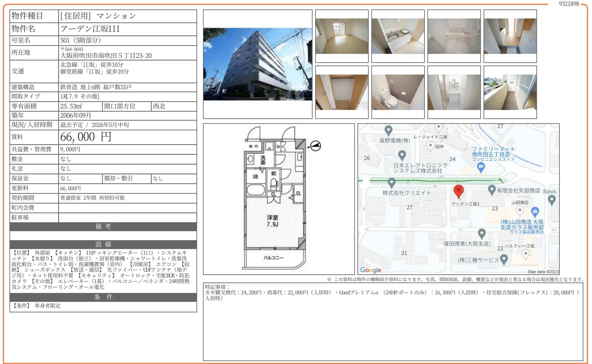
Task: Open the balcony view photo thumbnail
Action: (x=510, y=92)
